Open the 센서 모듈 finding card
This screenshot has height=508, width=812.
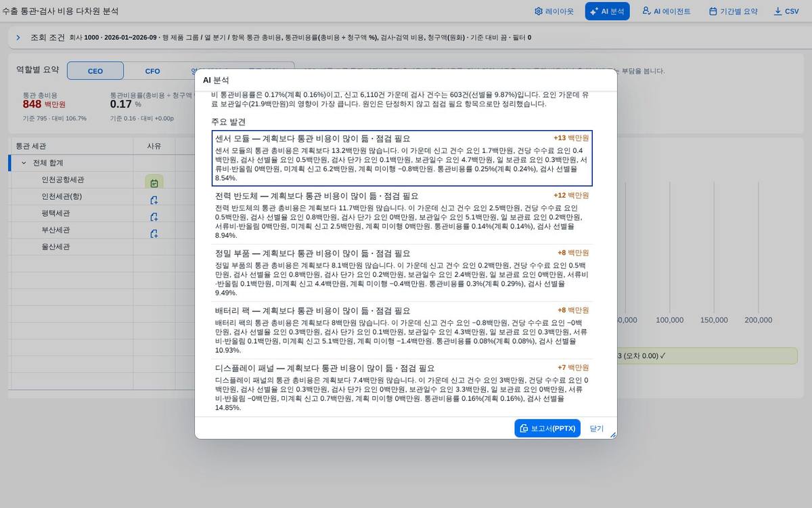coord(402,158)
